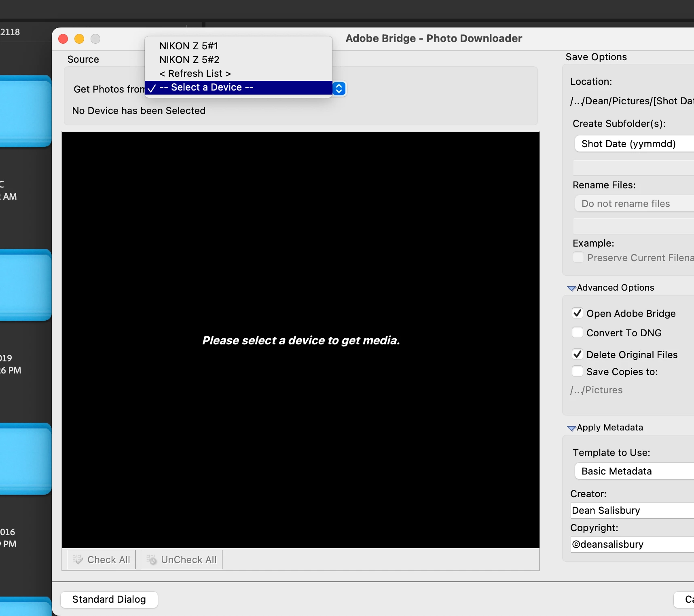Open the Shot Date subfolder dropdown
The width and height of the screenshot is (694, 616).
(634, 143)
